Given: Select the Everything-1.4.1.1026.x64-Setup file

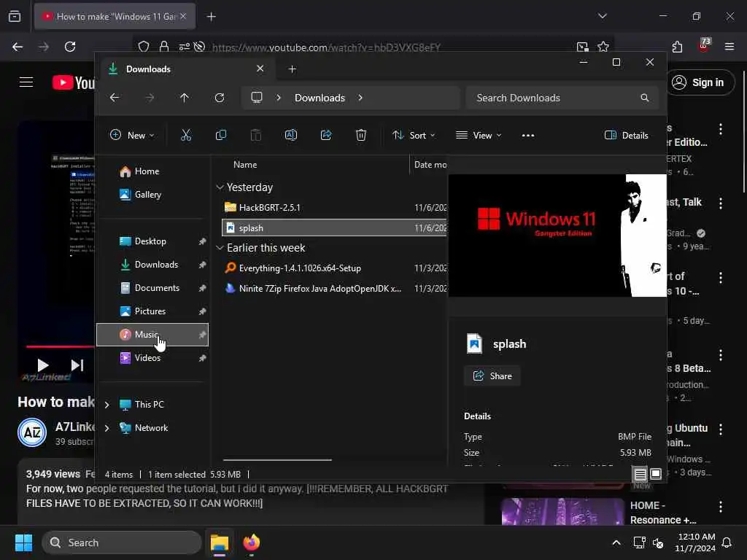Looking at the screenshot, I should point(333,268).
